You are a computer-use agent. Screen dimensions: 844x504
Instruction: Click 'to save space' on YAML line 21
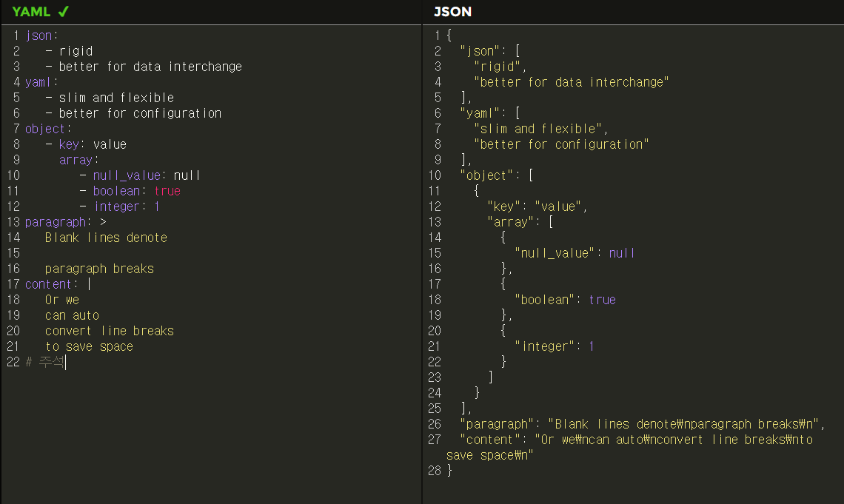click(89, 348)
